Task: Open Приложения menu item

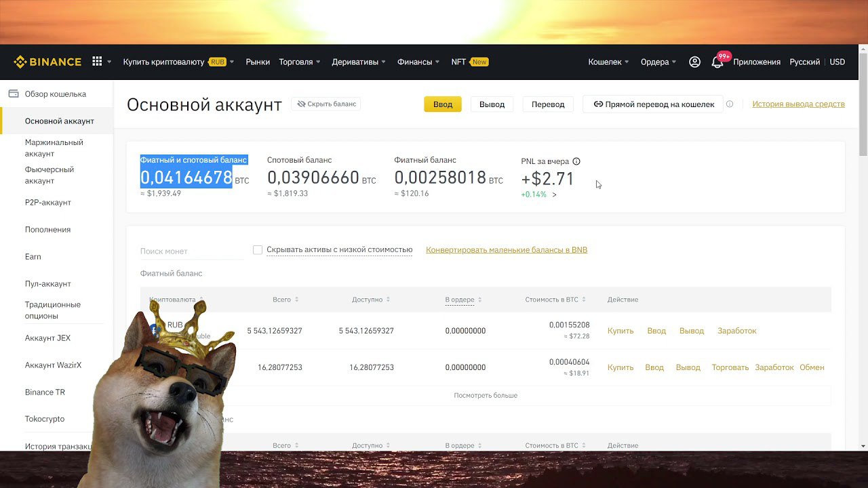Action: point(757,62)
